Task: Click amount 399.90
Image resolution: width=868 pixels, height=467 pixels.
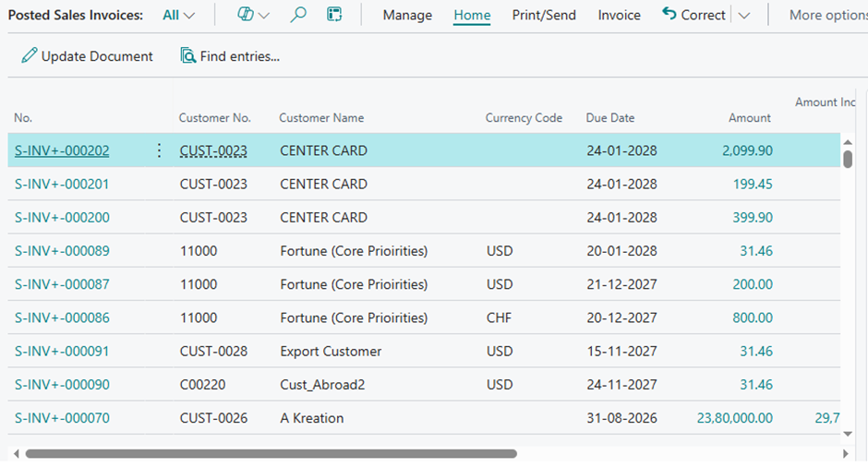Action: click(x=753, y=218)
